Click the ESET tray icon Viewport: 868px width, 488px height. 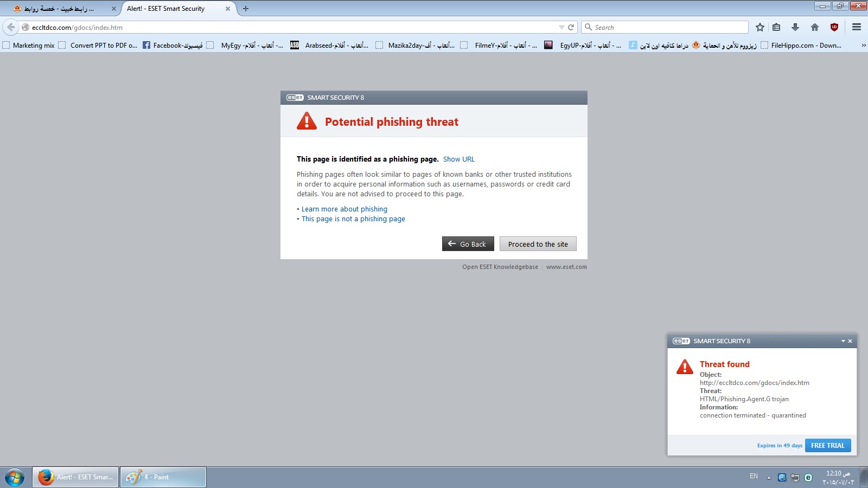pos(808,478)
